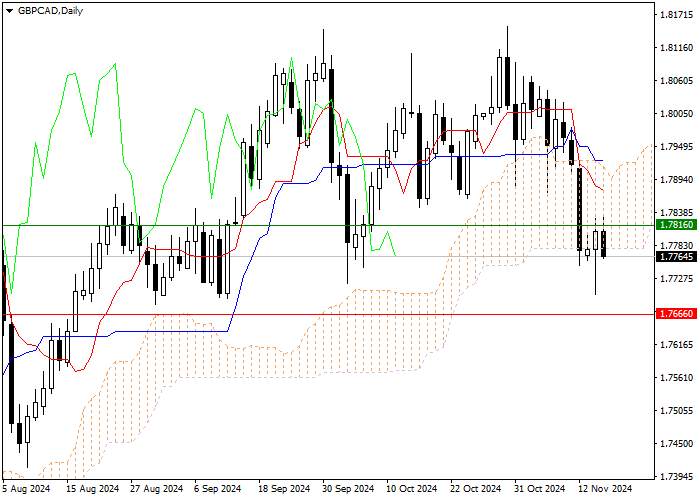The height and width of the screenshot is (500, 700).
Task: Click the 1.79495 price scale value
Action: (676, 147)
